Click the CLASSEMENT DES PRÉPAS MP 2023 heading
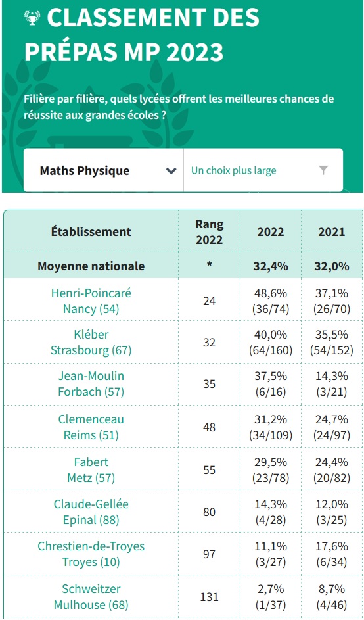This screenshot has height=620, width=364. tap(143, 35)
